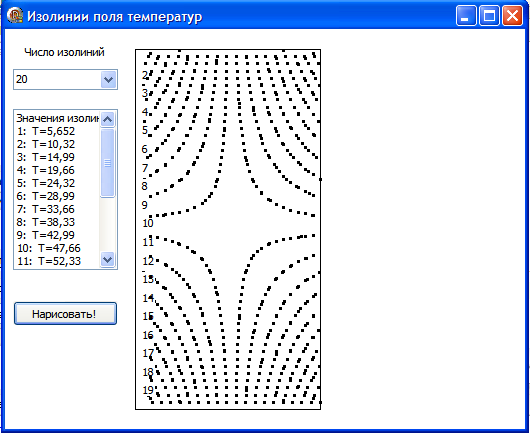The height and width of the screenshot is (434, 530).
Task: Select list row 8: T=38,33
Action: [57, 222]
